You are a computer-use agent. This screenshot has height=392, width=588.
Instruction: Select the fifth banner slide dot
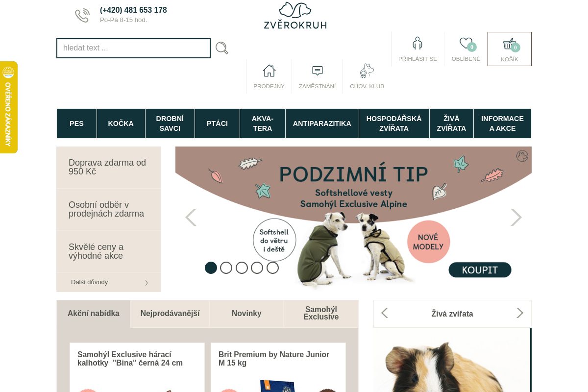tap(272, 268)
